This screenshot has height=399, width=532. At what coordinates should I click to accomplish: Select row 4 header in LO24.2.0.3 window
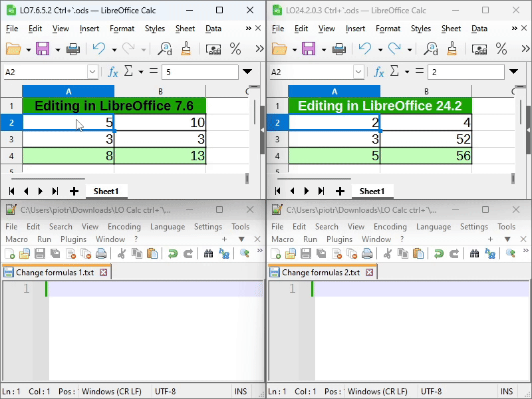(x=277, y=156)
